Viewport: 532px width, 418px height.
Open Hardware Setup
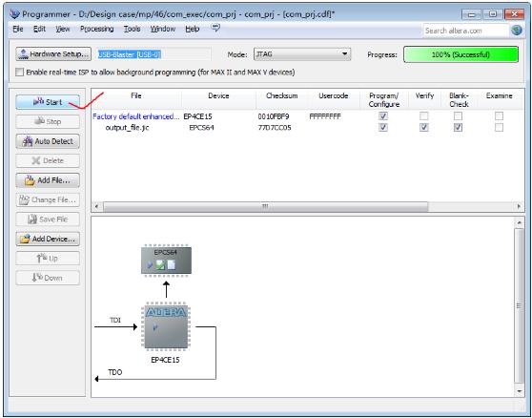point(53,54)
